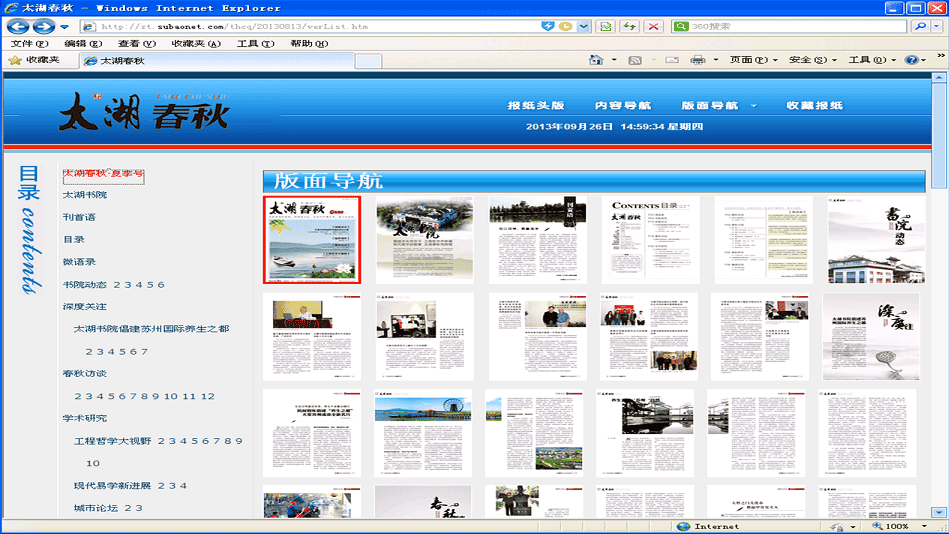Expand the Print options dropdown arrow

(x=716, y=60)
